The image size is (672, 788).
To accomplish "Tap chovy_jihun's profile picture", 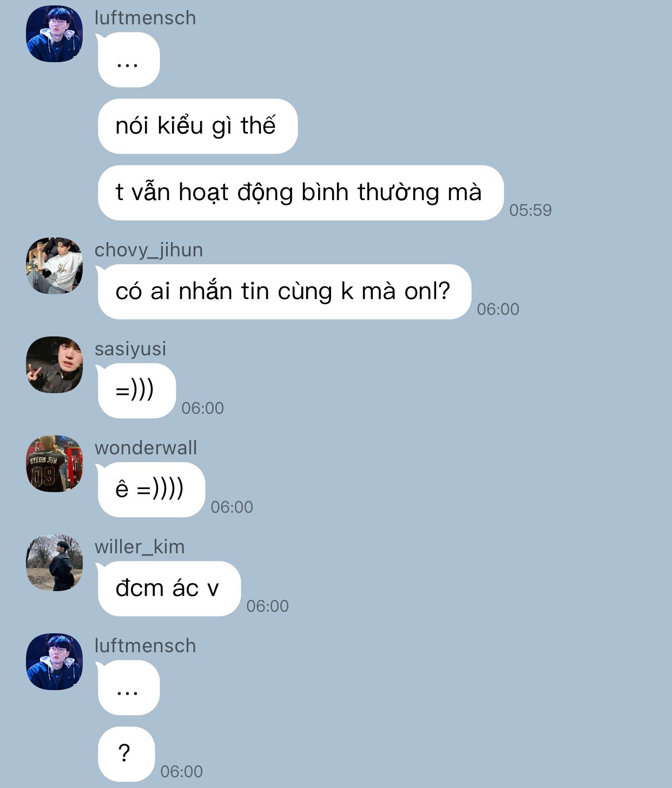I will click(54, 266).
